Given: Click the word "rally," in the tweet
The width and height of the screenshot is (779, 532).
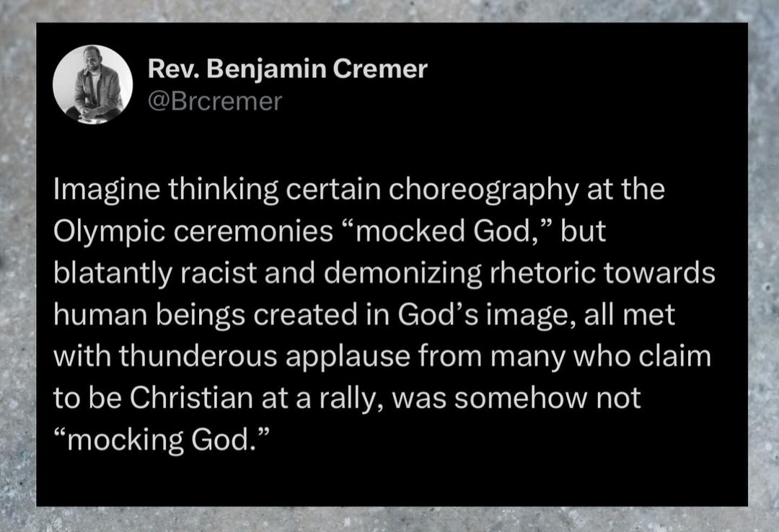Looking at the screenshot, I should click(x=351, y=399).
